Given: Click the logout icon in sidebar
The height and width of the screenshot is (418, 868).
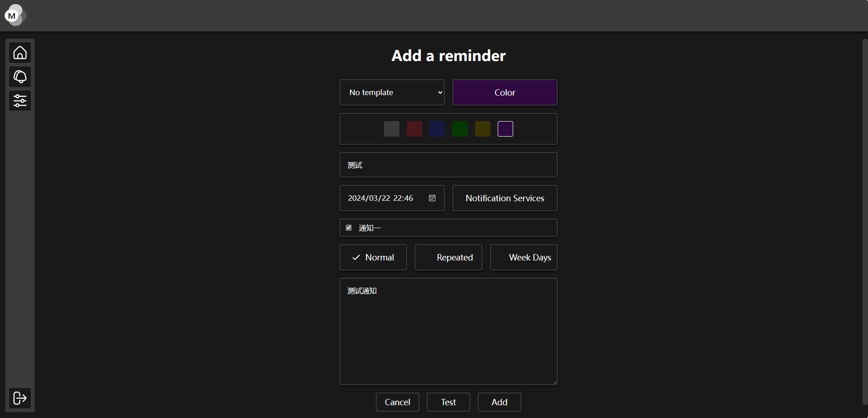Looking at the screenshot, I should [20, 398].
